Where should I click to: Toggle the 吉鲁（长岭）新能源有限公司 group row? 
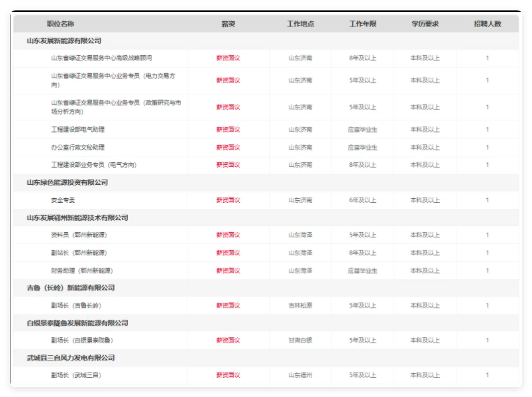(x=71, y=288)
